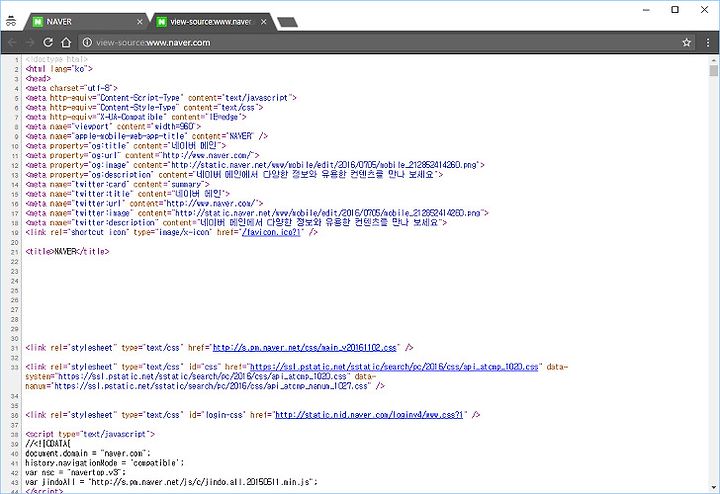Open the /favicon.ico?1 link
The image size is (720, 494).
click(x=271, y=232)
